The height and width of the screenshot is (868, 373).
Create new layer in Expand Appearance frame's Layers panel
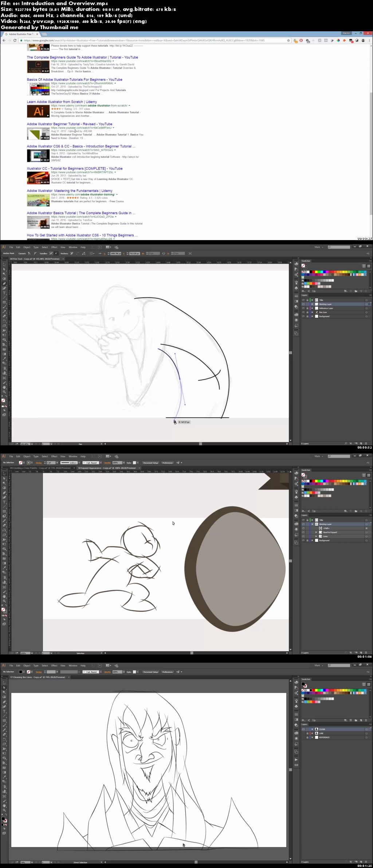[x=361, y=653]
